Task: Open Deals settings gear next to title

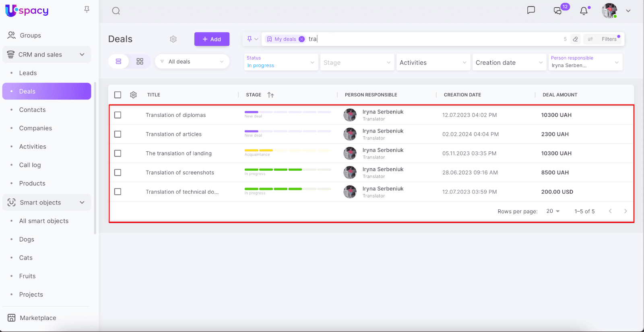Action: (173, 39)
